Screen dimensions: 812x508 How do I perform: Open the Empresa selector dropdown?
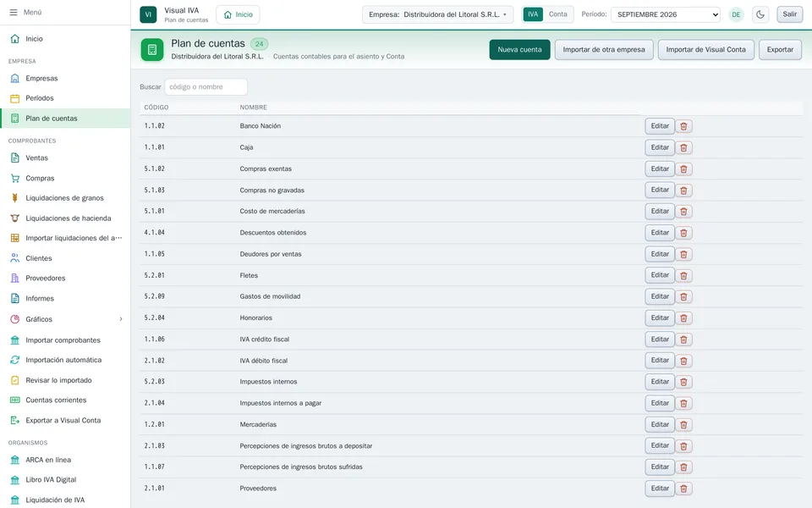[x=437, y=14]
